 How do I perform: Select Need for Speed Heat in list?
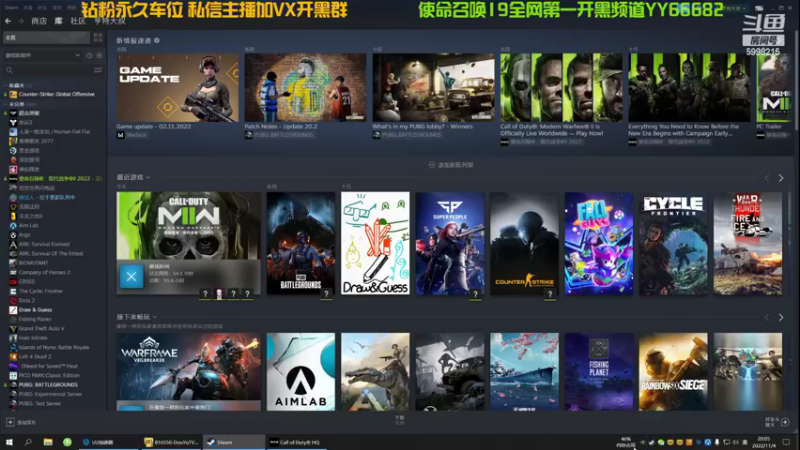(49, 366)
